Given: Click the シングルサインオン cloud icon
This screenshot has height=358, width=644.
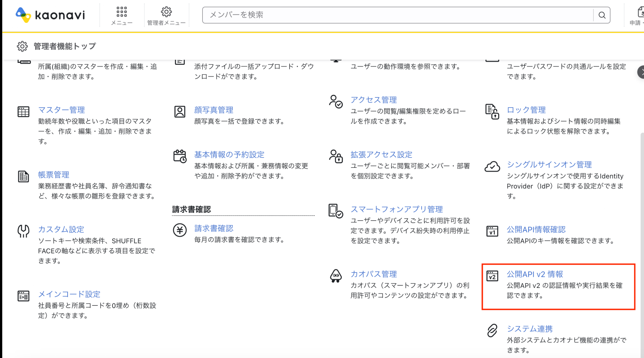Looking at the screenshot, I should pos(492,167).
